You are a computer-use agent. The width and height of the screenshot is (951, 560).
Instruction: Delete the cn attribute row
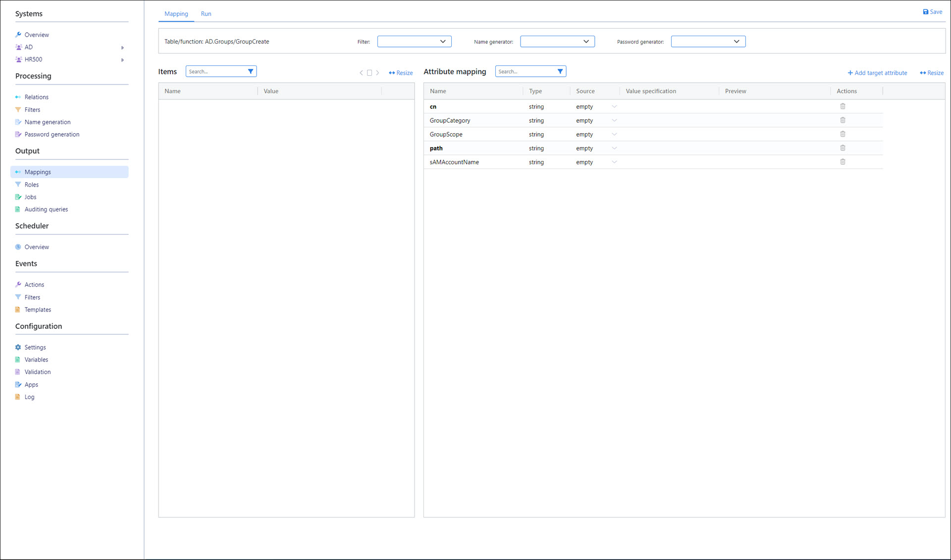843,106
